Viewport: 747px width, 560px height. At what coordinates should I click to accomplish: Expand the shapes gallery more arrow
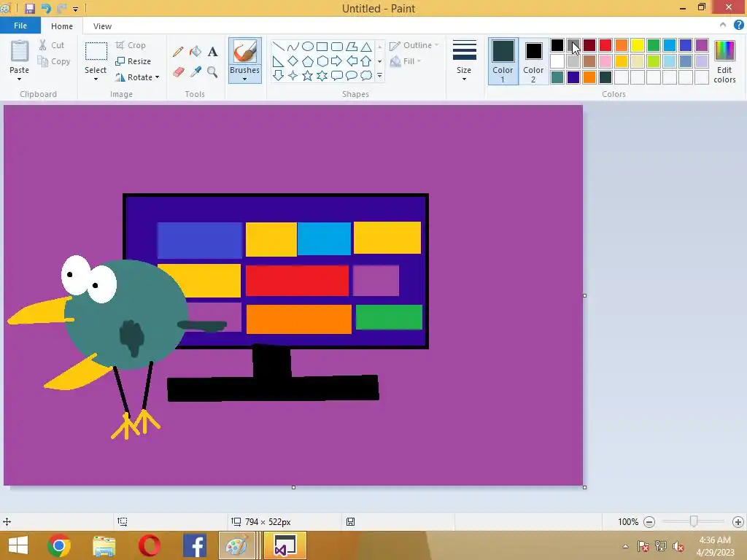(379, 75)
